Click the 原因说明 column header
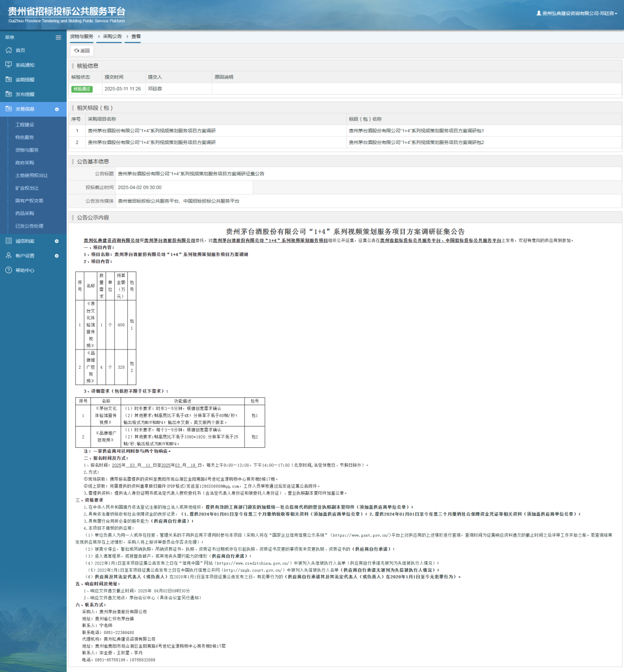 [x=224, y=77]
